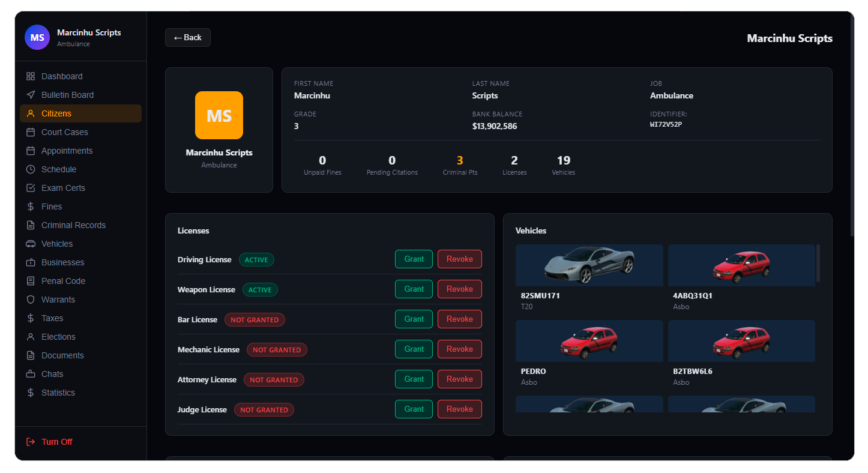The image size is (868, 473).
Task: Click the bank balance $13,902,586
Action: [495, 126]
